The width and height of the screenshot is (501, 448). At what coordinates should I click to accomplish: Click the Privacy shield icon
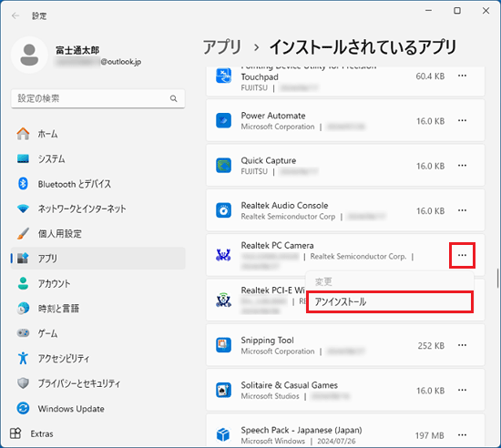click(x=23, y=382)
